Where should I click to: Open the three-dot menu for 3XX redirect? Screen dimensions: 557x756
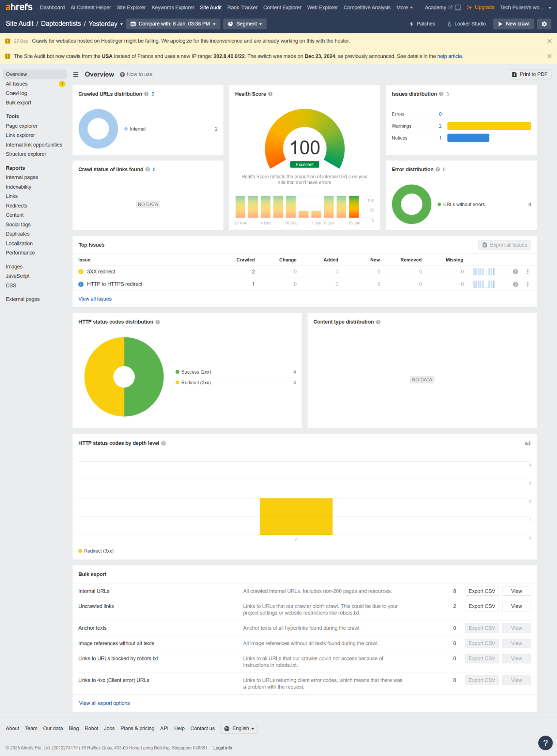coord(528,272)
